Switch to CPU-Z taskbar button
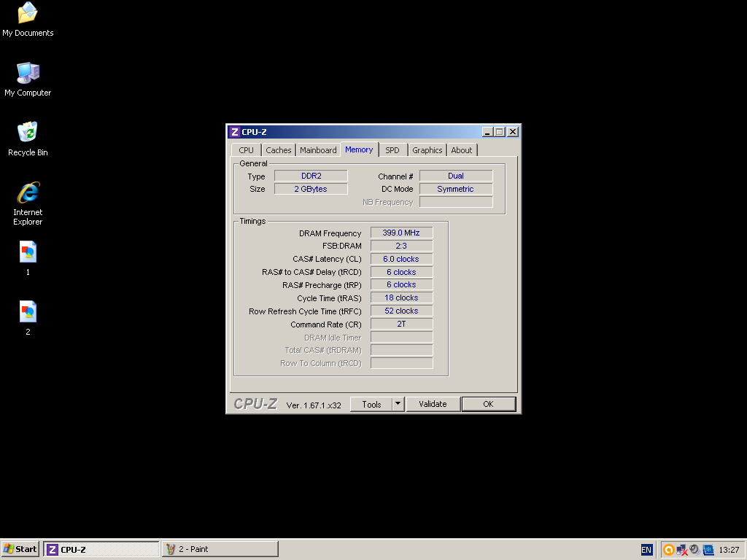The image size is (747, 560). (101, 549)
